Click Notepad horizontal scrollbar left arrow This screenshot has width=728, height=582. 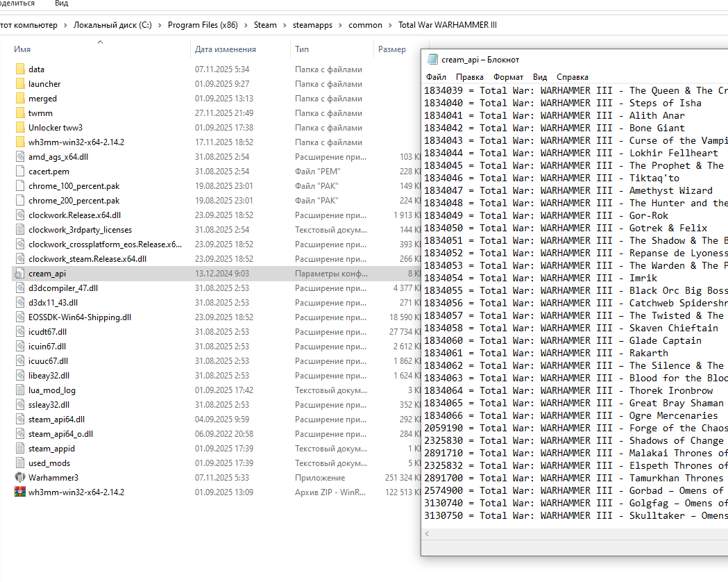(427, 533)
